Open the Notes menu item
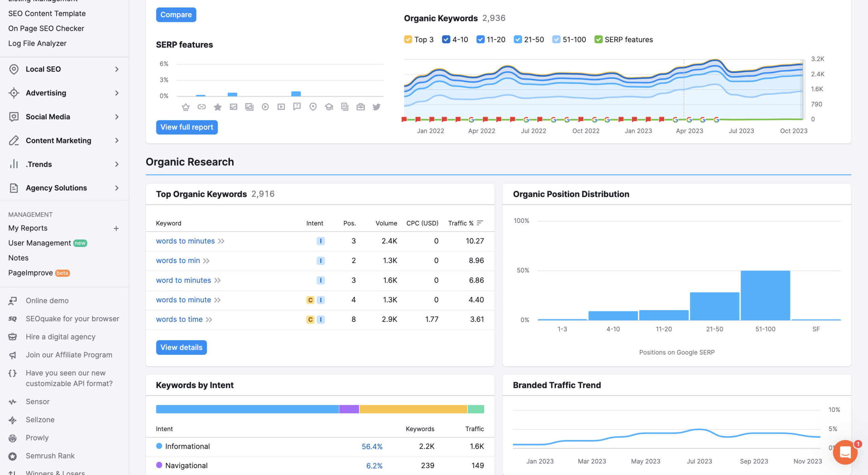 [x=18, y=258]
